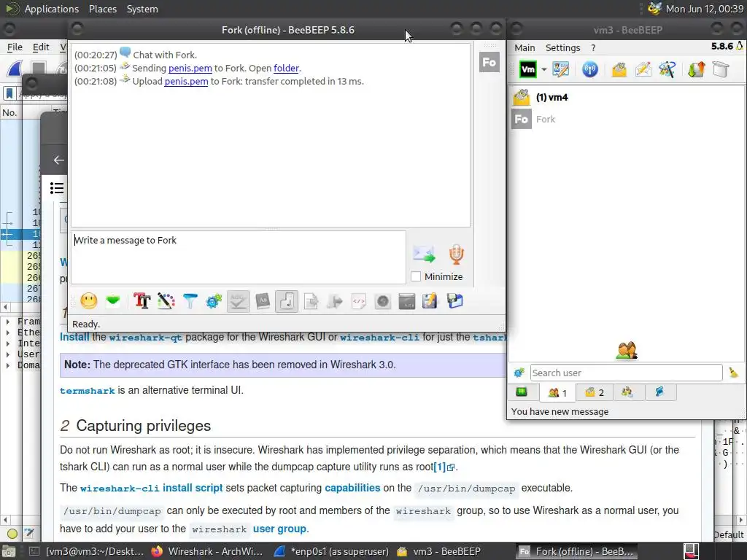Open the Main menu in BeeBEEP
Viewport: 747px width, 560px height.
tap(525, 47)
